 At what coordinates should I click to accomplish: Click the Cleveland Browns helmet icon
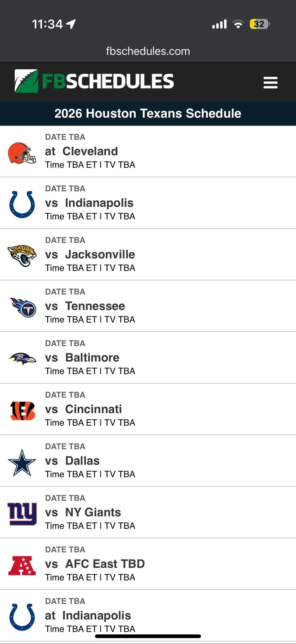tap(22, 153)
